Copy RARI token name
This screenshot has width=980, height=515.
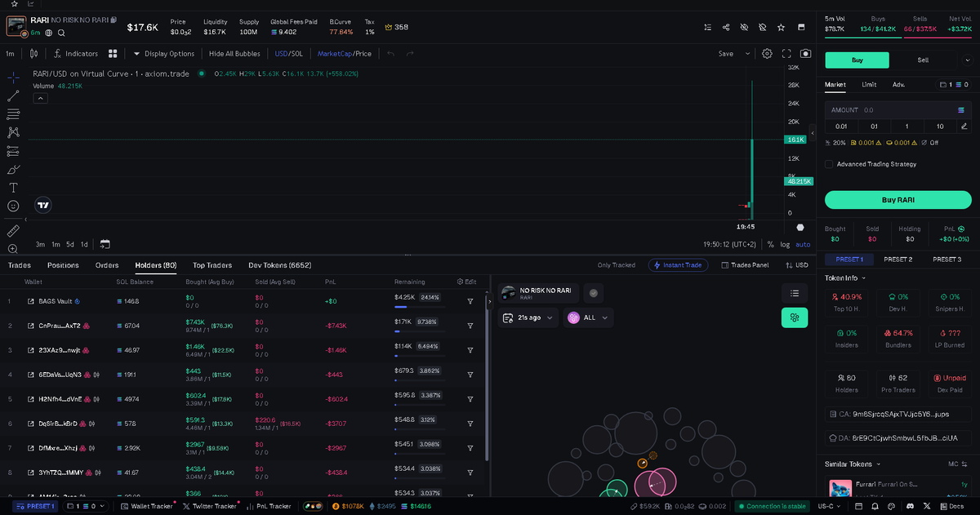click(114, 19)
